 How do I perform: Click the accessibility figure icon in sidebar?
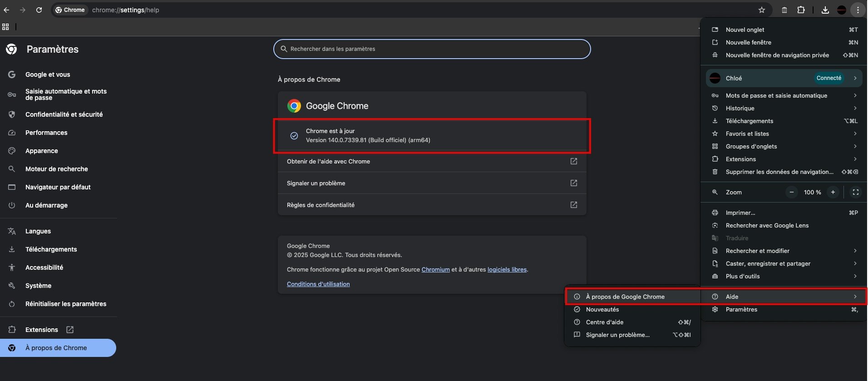pos(12,267)
